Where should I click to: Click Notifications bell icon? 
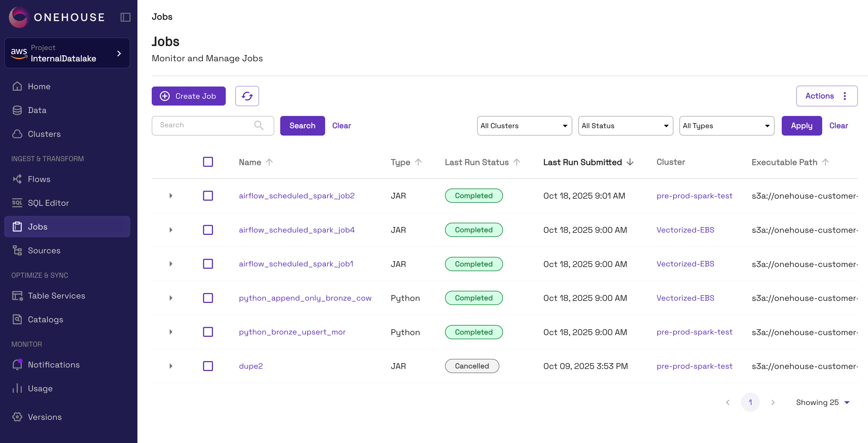pyautogui.click(x=17, y=365)
